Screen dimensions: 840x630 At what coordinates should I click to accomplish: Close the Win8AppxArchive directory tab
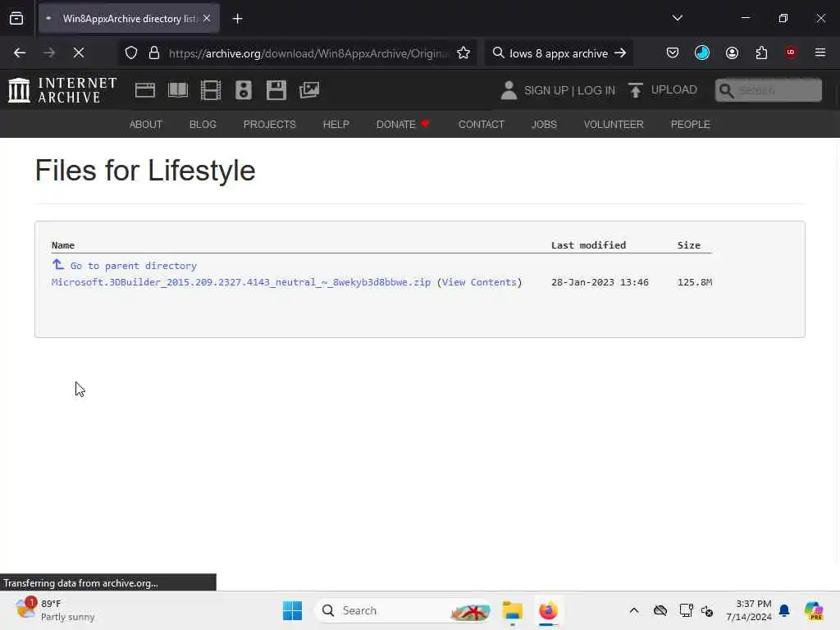(x=207, y=19)
